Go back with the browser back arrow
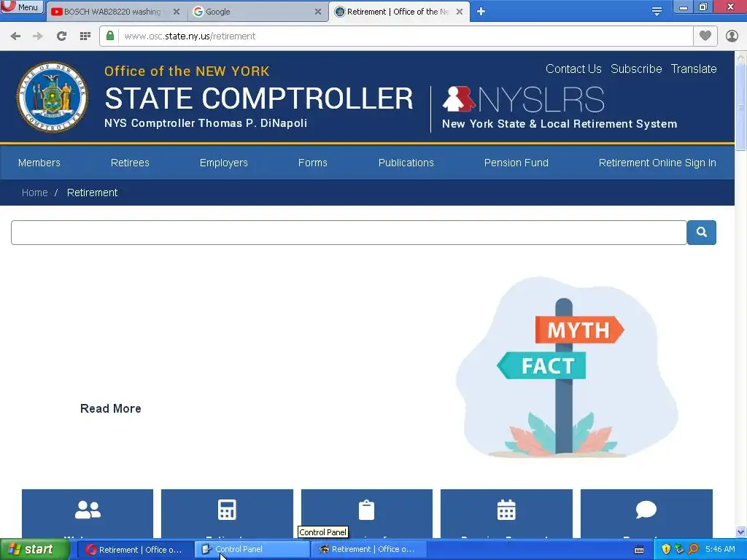The height and width of the screenshot is (560, 747). pyautogui.click(x=15, y=36)
